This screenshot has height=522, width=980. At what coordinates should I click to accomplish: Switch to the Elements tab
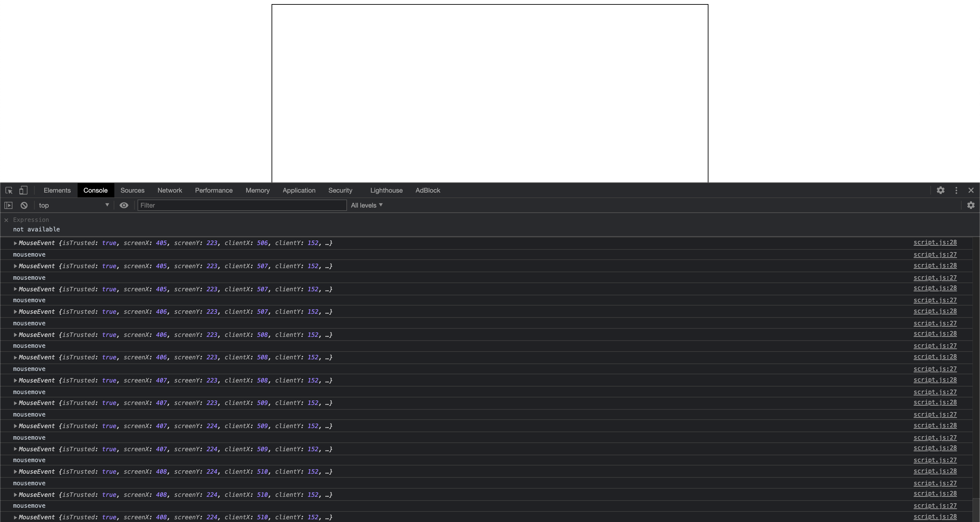coord(57,190)
